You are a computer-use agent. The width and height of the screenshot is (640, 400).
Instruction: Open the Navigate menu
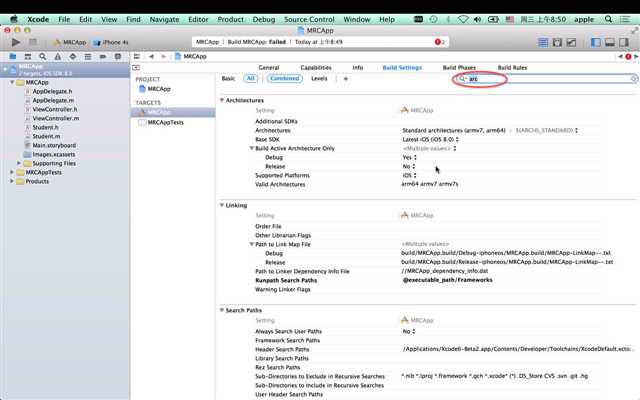[164, 19]
